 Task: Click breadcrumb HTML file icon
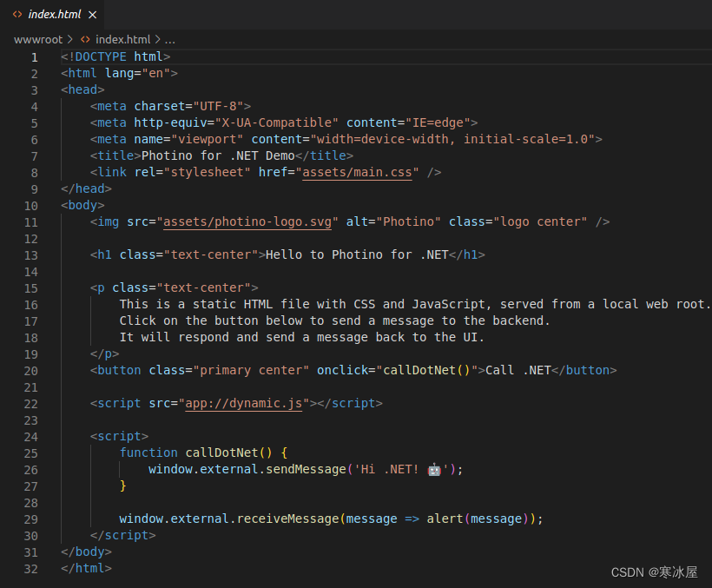pos(85,40)
